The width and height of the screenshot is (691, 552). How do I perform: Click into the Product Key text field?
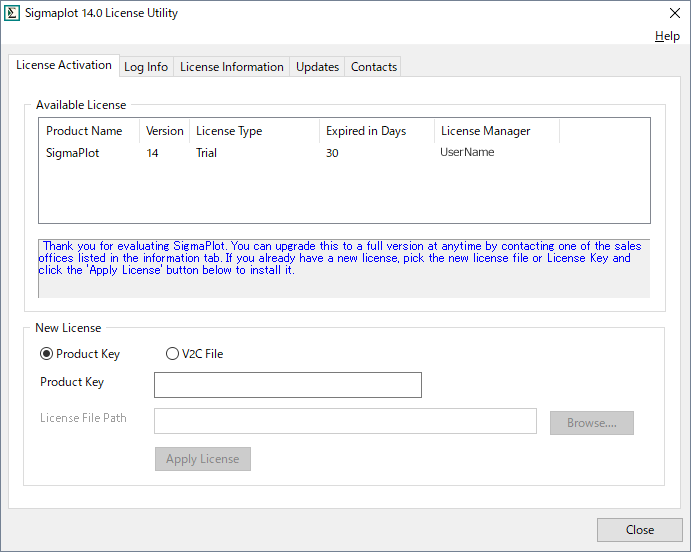tap(288, 385)
